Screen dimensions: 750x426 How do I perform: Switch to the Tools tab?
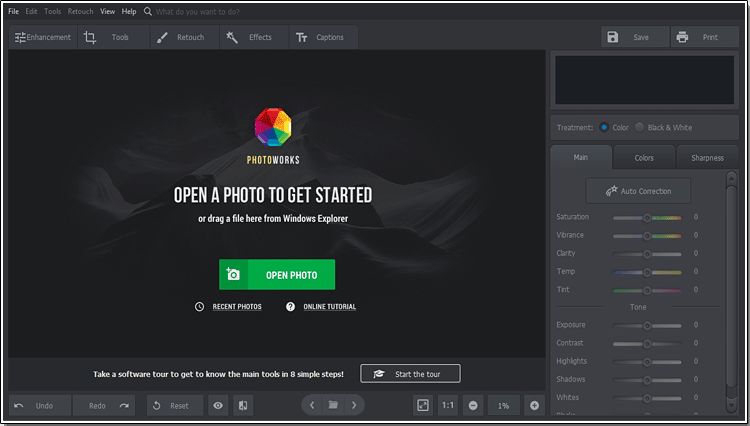pyautogui.click(x=113, y=37)
